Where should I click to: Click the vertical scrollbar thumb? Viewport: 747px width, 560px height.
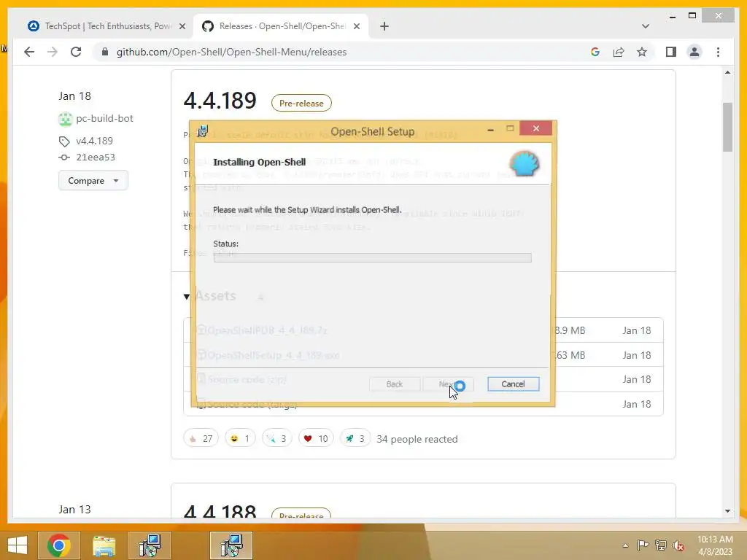tap(727, 127)
